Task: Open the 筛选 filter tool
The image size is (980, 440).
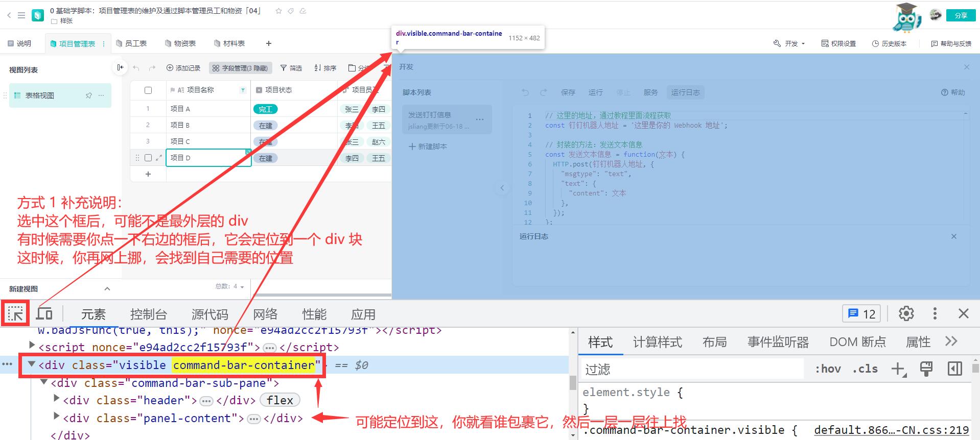Action: point(291,68)
